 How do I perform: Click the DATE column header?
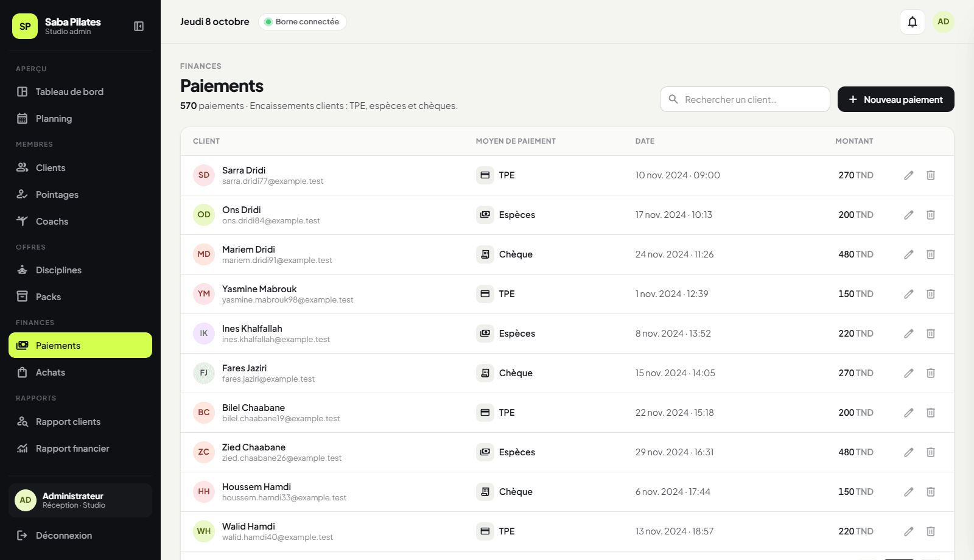coord(645,141)
